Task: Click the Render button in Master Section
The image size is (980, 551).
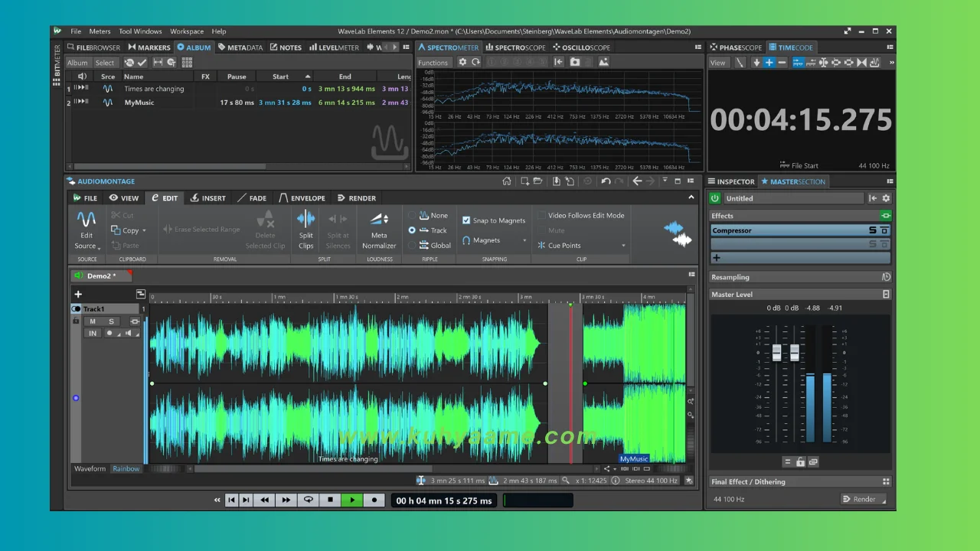Action: click(863, 499)
